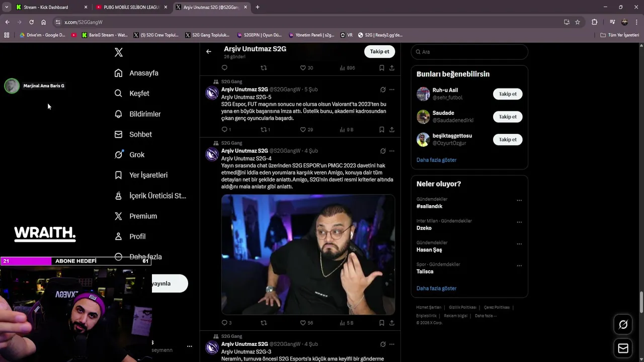This screenshot has width=644, height=362.
Task: Open İçerik Üreticisi Stüdyosu sidebar item
Action: [x=150, y=196]
